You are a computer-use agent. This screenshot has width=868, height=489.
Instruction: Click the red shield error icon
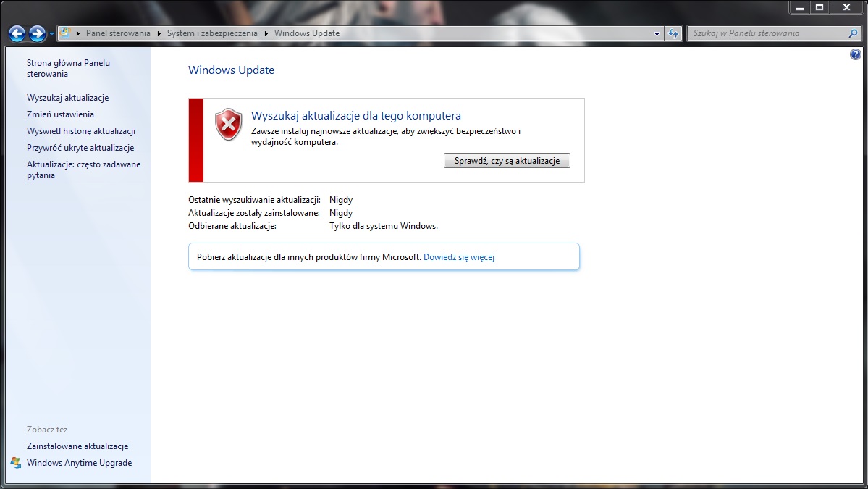click(229, 124)
